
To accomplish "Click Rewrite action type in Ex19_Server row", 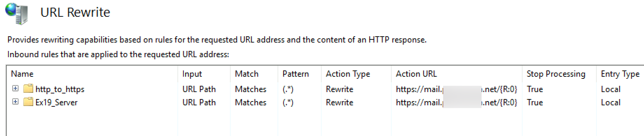I will click(339, 103).
